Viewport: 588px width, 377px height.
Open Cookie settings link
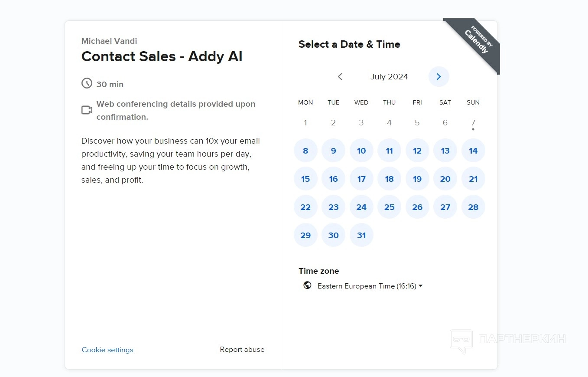point(107,350)
